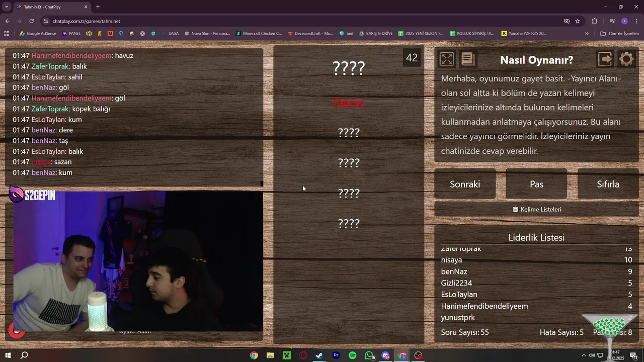Image resolution: width=644 pixels, height=362 pixels.
Task: Open the apps grid icon in bookmarks bar
Action: [x=7, y=33]
